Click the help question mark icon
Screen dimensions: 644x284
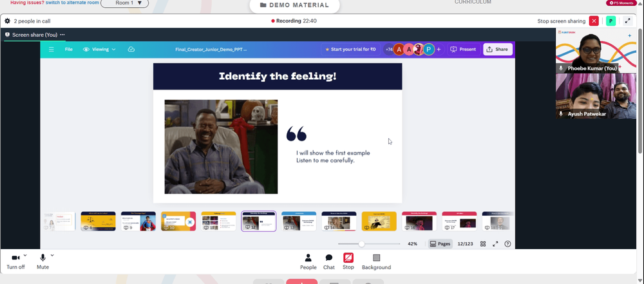coord(507,243)
